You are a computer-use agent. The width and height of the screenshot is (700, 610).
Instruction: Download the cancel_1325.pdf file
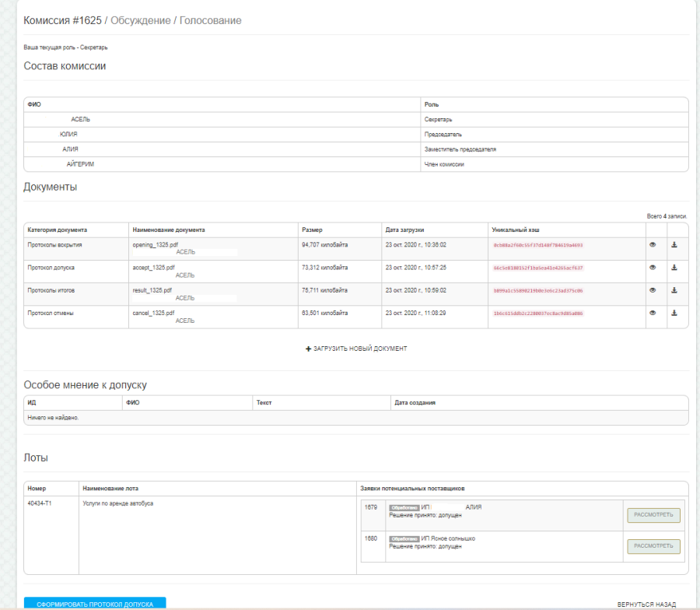[x=674, y=313]
